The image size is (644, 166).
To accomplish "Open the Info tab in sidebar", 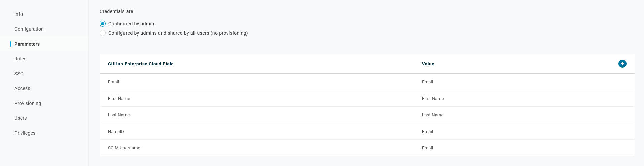I will (x=19, y=14).
